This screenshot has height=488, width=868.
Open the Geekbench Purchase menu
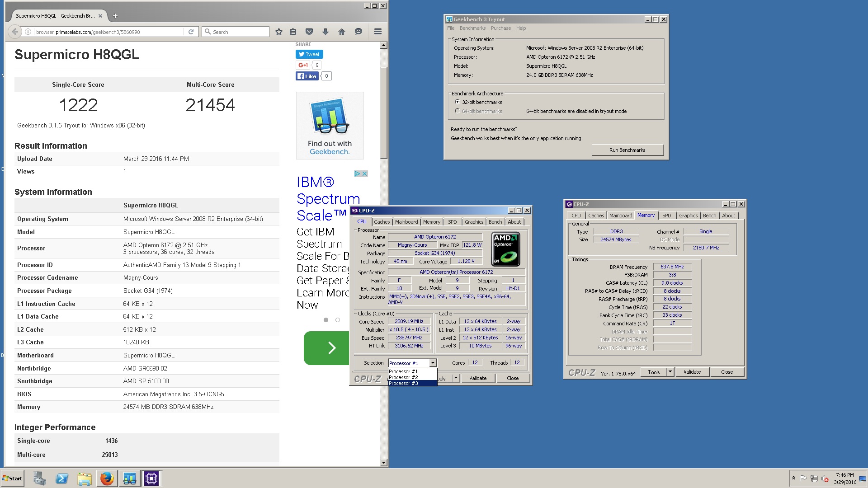tap(501, 28)
